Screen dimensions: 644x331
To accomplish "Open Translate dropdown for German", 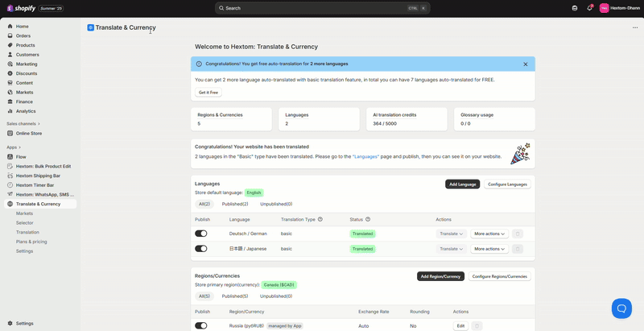I will 452,234.
